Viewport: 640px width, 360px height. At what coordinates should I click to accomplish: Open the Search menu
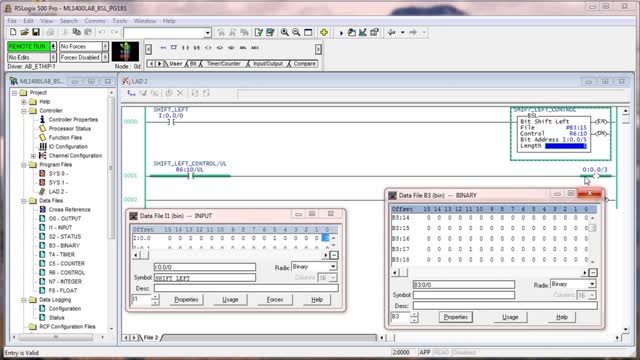click(x=68, y=21)
